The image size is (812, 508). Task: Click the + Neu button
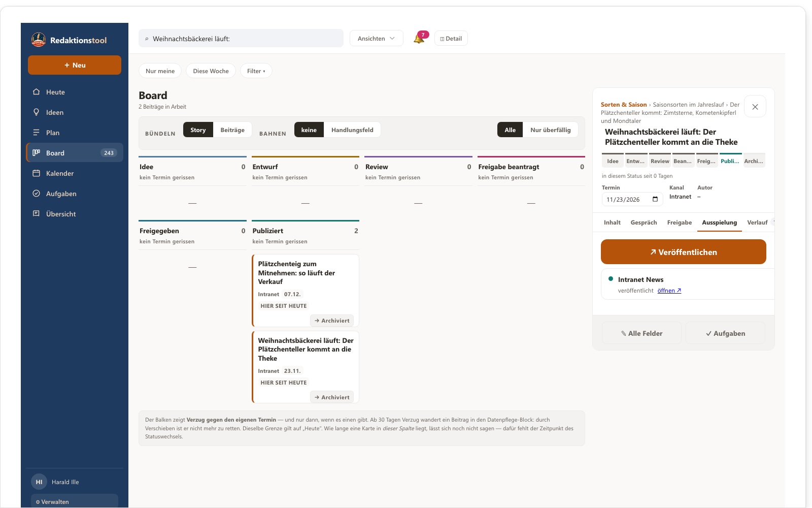pos(75,65)
